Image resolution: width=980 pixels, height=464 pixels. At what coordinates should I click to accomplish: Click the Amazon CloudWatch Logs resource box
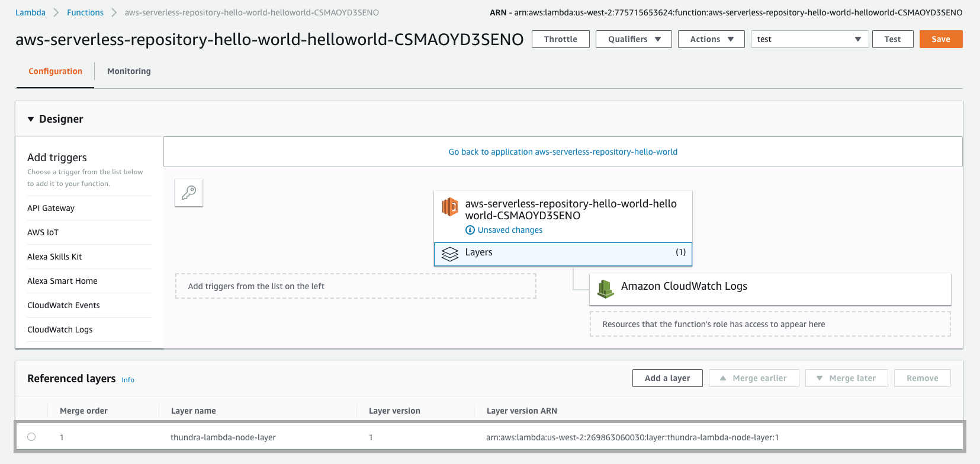coord(770,289)
